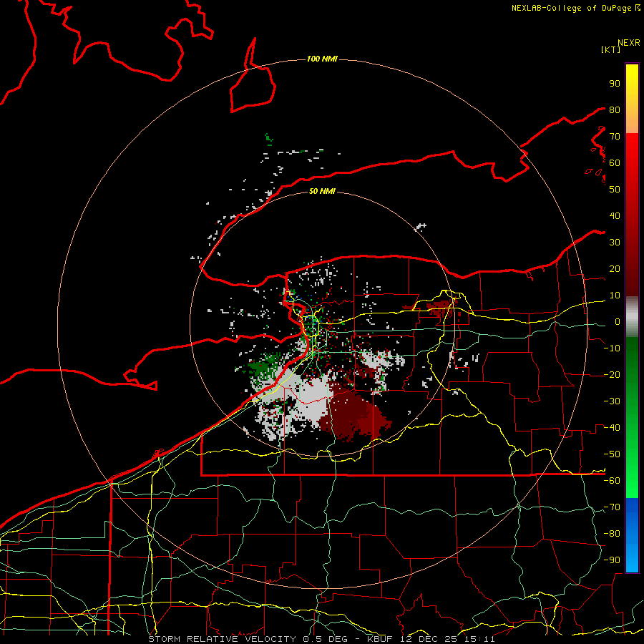644x644 pixels.
Task: Click the 10 value on color scale
Action: (615, 296)
